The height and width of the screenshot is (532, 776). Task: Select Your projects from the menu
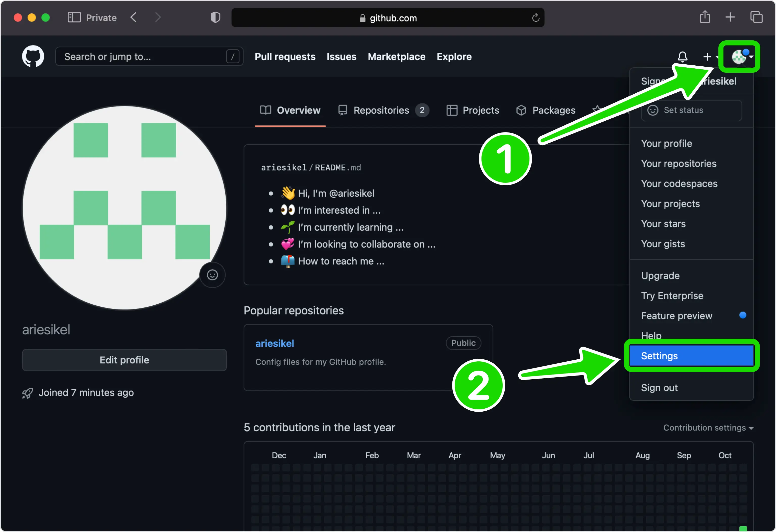tap(691, 203)
